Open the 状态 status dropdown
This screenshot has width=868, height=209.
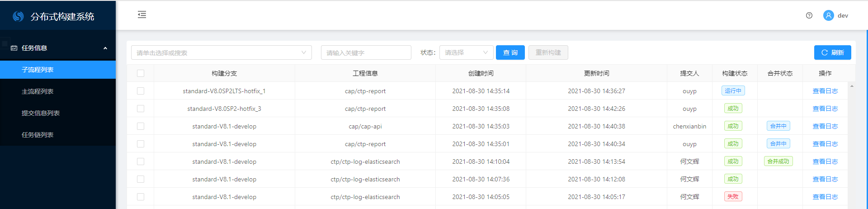pos(466,52)
